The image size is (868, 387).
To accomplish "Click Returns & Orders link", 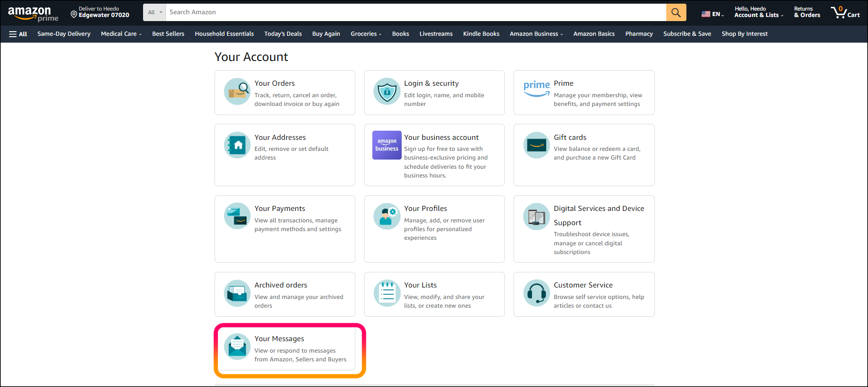I will pos(807,12).
